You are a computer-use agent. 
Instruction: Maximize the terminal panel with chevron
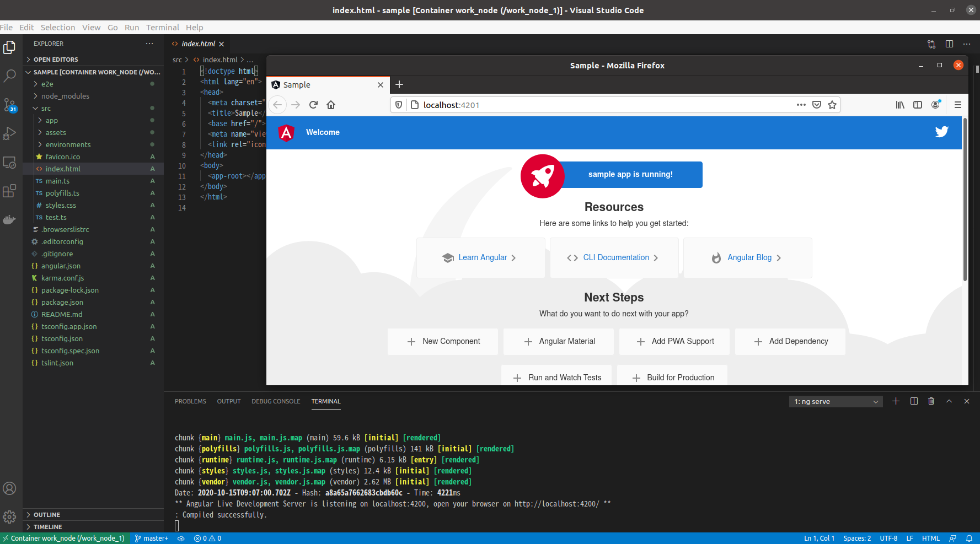[x=949, y=401]
